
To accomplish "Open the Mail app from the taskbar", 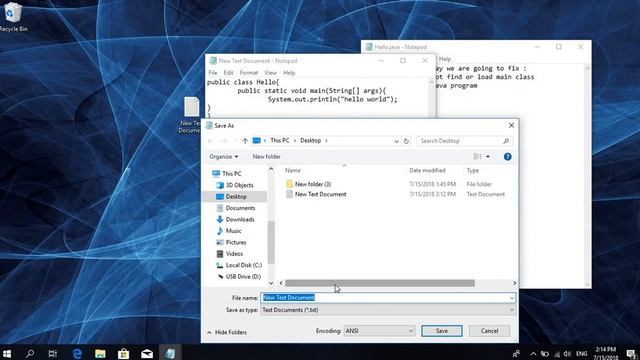I will (x=147, y=353).
